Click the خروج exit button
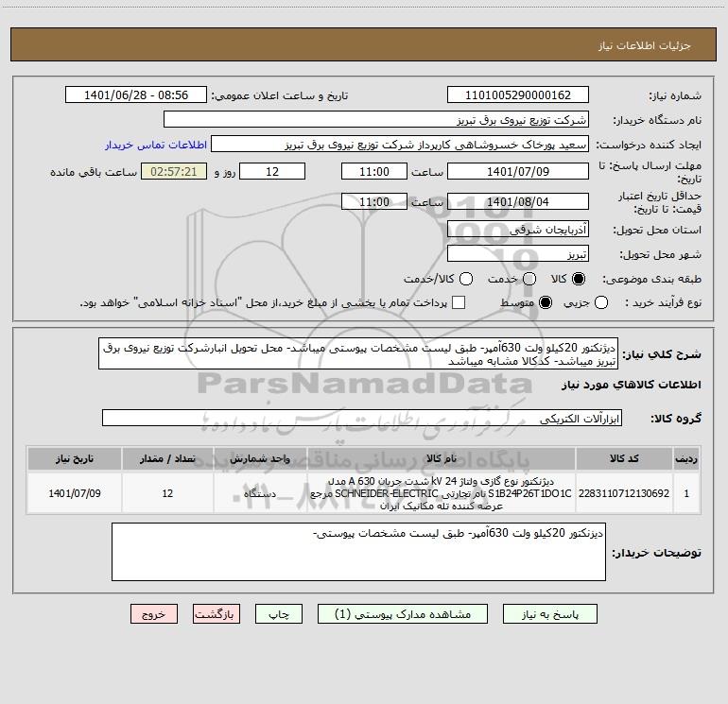Screen dimensions: 728x704 154,614
